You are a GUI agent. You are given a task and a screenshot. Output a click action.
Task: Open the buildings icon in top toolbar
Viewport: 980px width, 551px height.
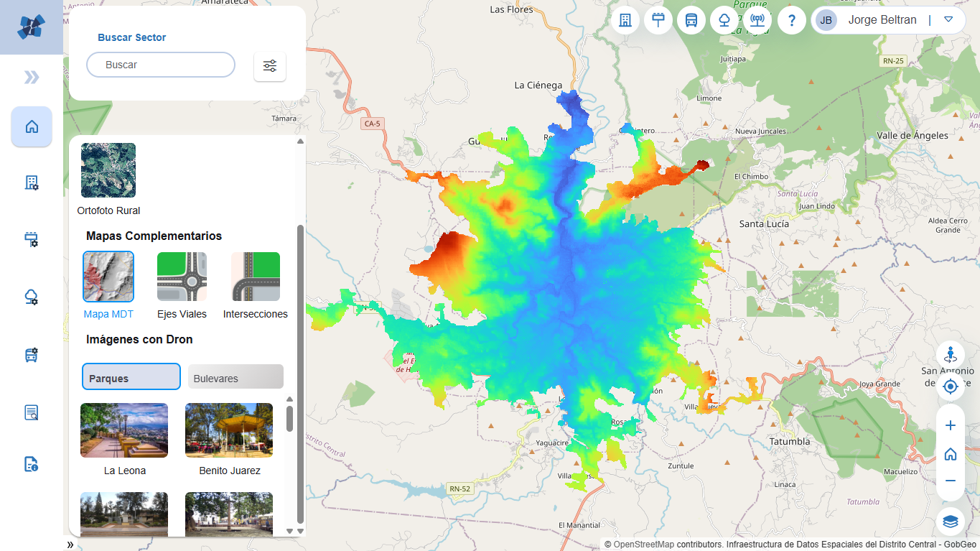(625, 20)
